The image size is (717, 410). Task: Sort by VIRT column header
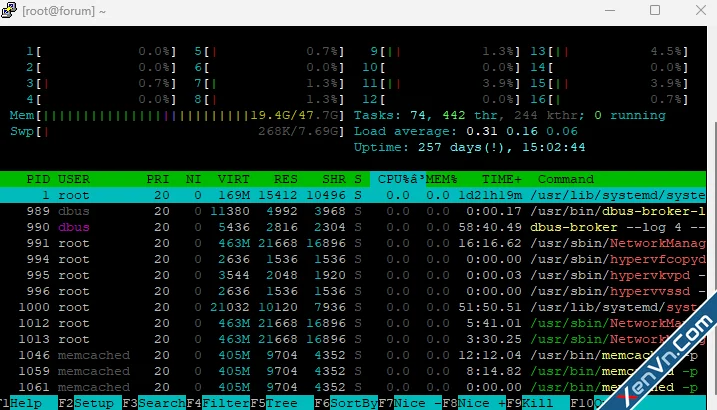(x=234, y=179)
